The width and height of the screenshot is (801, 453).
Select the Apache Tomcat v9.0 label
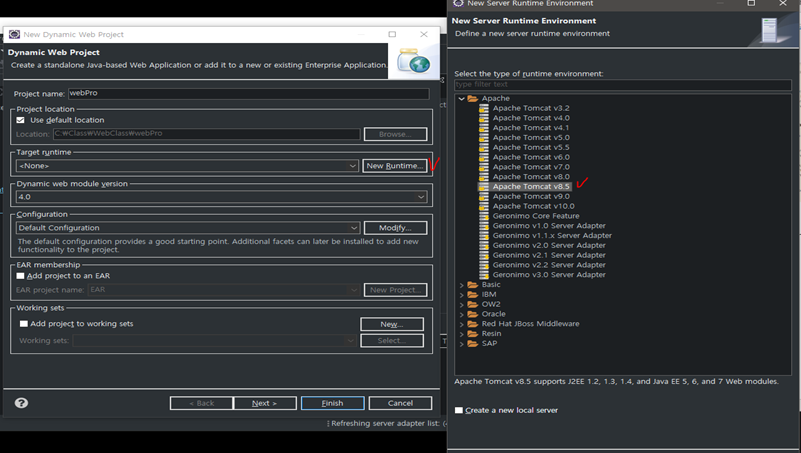(x=531, y=196)
